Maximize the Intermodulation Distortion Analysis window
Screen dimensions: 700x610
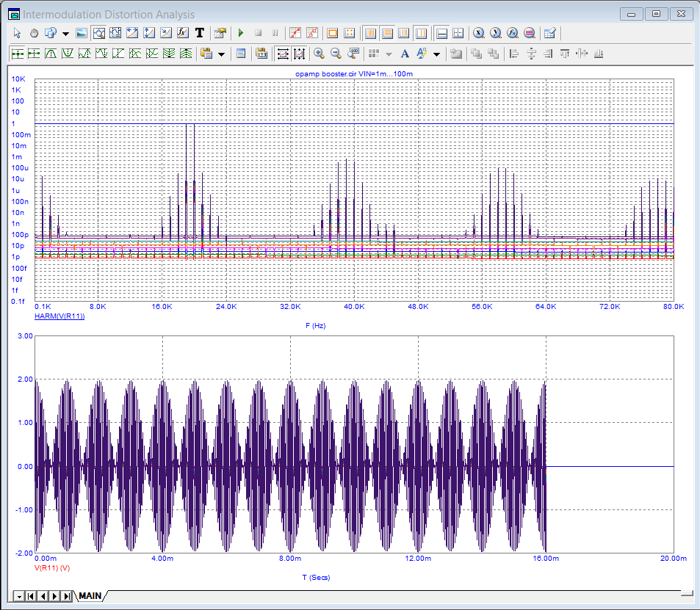[x=656, y=14]
